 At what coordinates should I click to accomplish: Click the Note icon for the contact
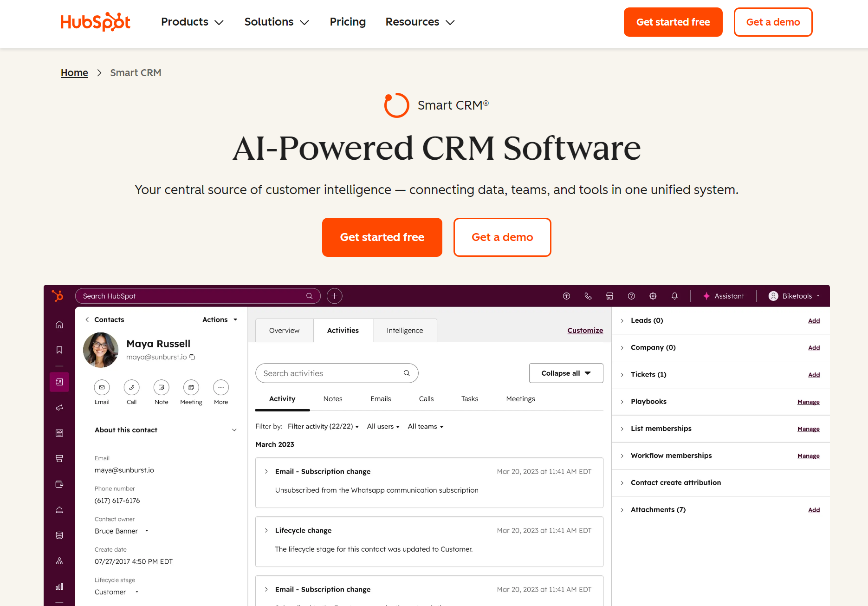coord(161,387)
